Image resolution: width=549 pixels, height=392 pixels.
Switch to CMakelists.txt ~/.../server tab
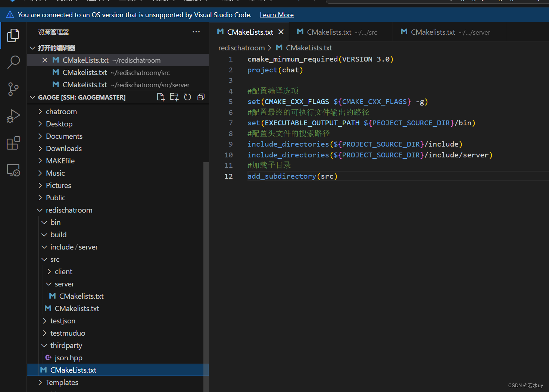pyautogui.click(x=450, y=32)
